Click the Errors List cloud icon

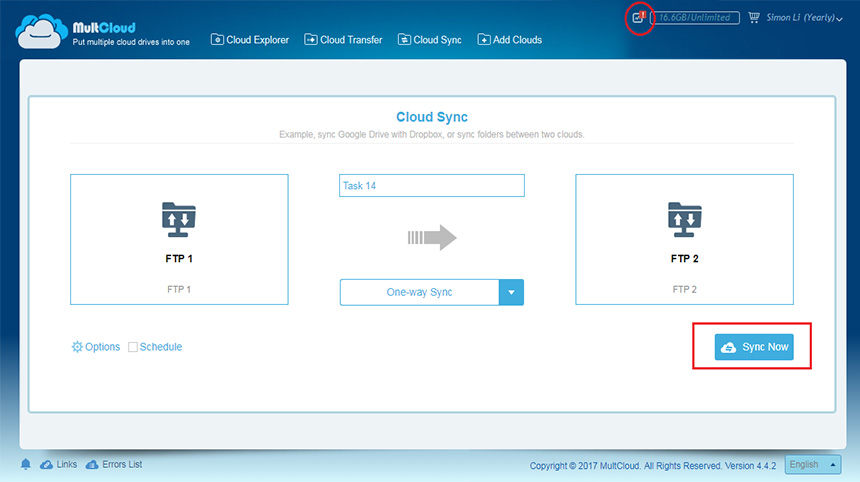tap(92, 464)
